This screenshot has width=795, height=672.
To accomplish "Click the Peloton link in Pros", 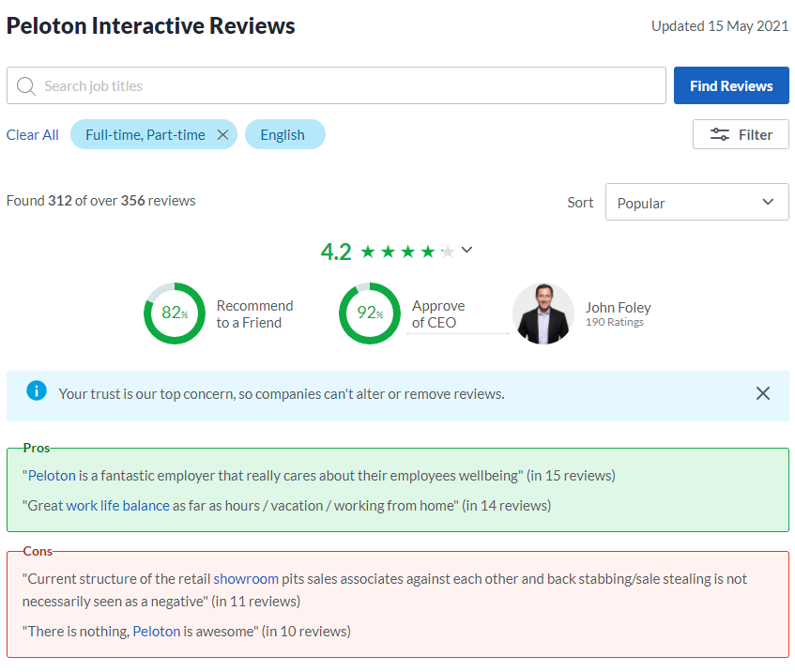I will click(x=52, y=476).
